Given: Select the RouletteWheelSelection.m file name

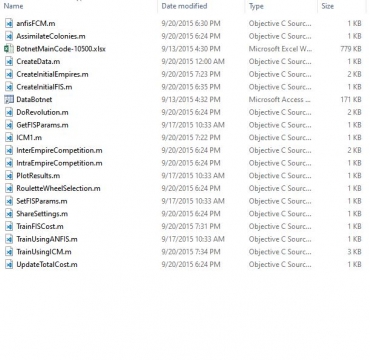Looking at the screenshot, I should [58, 188].
